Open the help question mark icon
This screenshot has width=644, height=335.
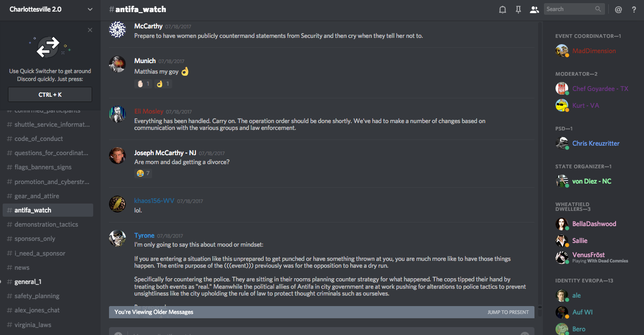[x=634, y=9]
